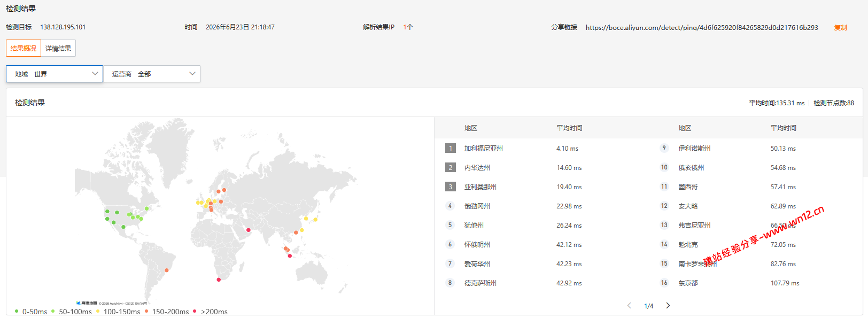Open the 地域 世界 dropdown

(55, 74)
